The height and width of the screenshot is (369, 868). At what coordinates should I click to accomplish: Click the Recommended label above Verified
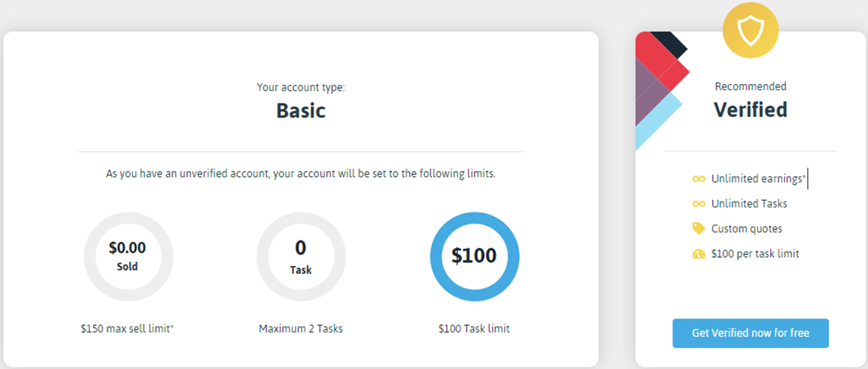click(x=750, y=86)
